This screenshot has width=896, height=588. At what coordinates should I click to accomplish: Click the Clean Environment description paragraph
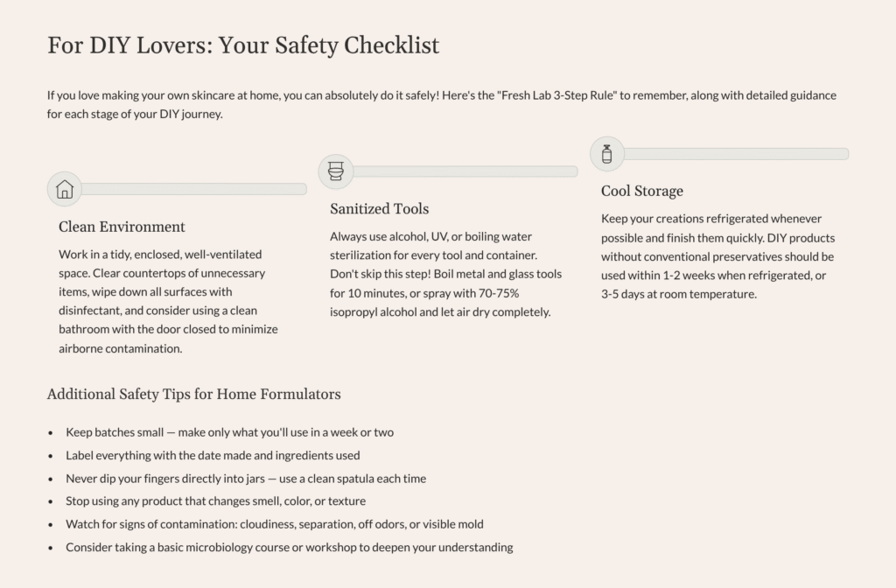(166, 301)
